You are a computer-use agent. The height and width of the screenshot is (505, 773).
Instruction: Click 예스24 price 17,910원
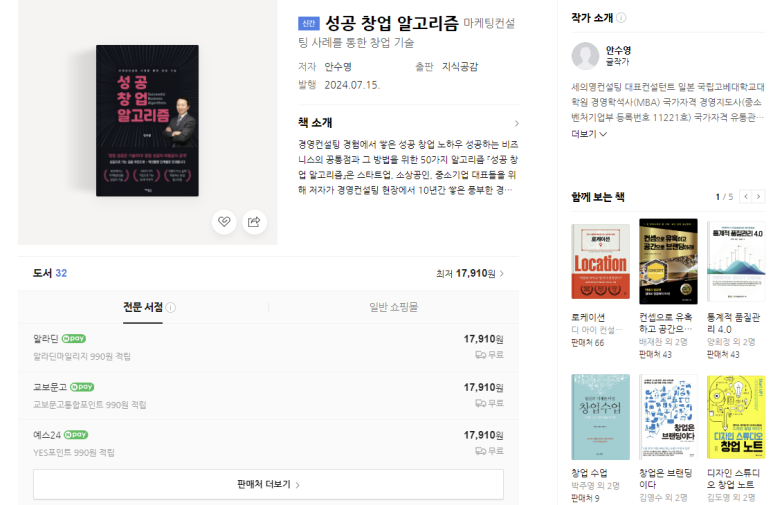click(483, 435)
